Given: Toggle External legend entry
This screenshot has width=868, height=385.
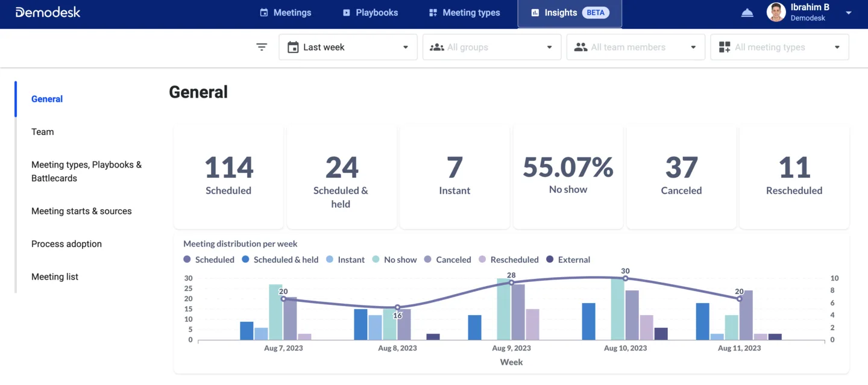Looking at the screenshot, I should tap(568, 260).
